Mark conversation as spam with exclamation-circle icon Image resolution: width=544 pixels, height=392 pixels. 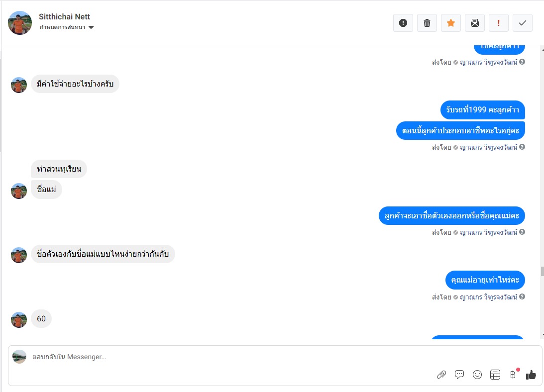pos(403,23)
